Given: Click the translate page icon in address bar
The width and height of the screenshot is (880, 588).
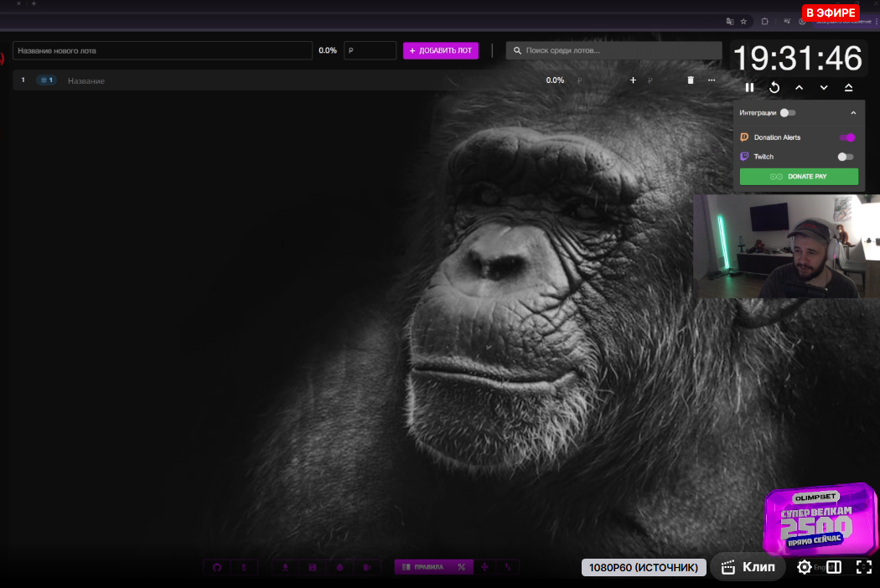Looking at the screenshot, I should tap(730, 21).
